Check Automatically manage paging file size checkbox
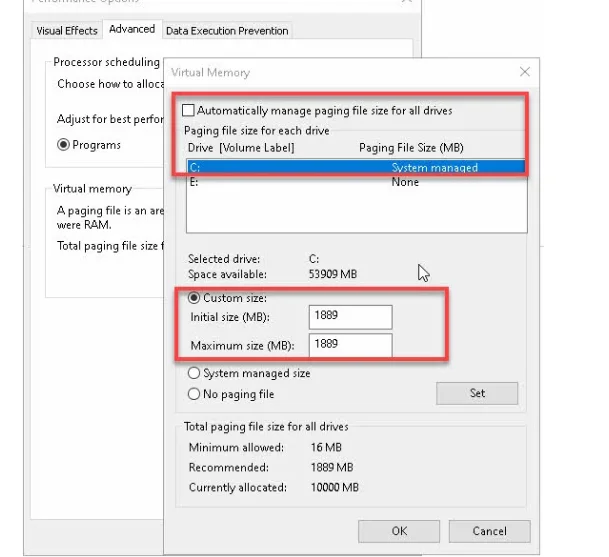 pos(188,110)
